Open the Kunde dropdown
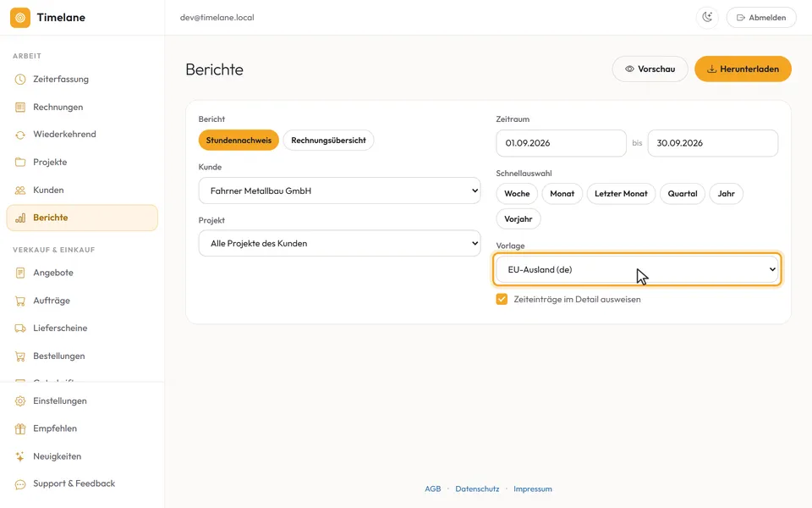Screen dimensions: 812x508 tap(340, 190)
